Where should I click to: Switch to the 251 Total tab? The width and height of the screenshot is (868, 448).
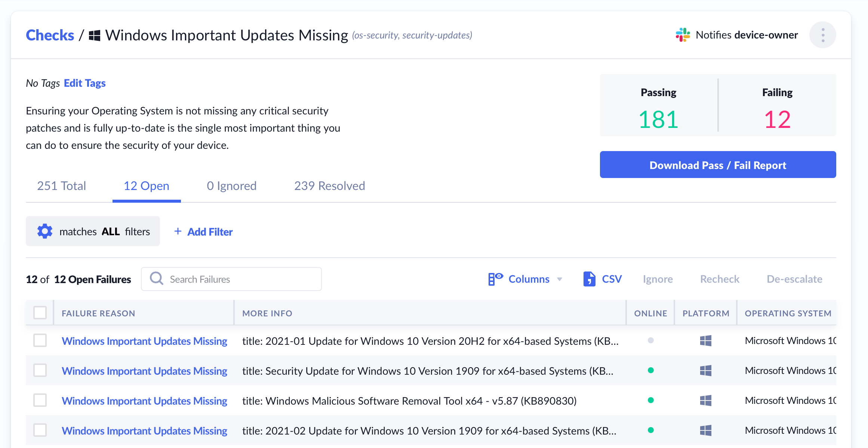pos(62,186)
